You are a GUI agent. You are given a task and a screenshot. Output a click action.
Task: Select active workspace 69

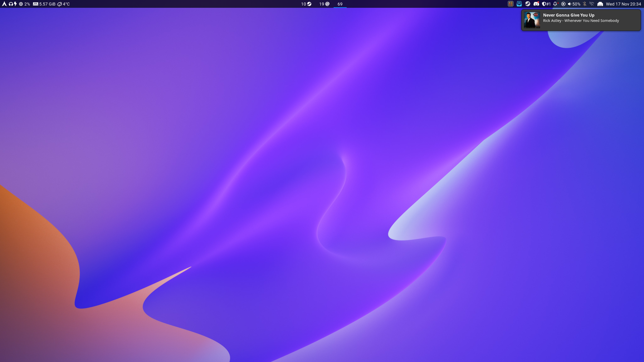[340, 4]
